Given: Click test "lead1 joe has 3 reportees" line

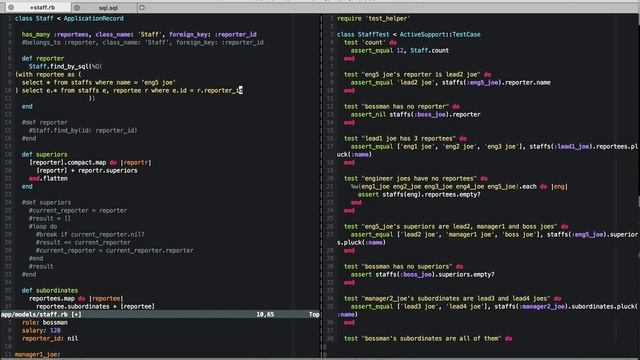Looking at the screenshot, I should (x=405, y=138).
